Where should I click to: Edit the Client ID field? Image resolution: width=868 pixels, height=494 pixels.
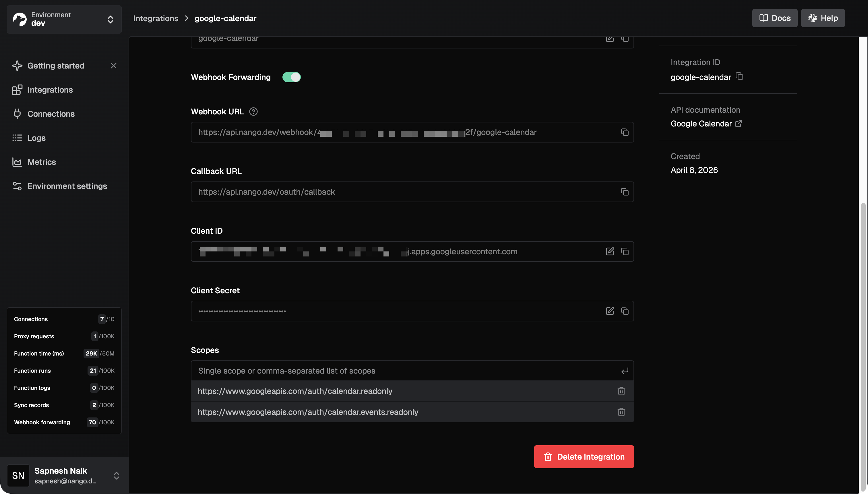pyautogui.click(x=610, y=251)
